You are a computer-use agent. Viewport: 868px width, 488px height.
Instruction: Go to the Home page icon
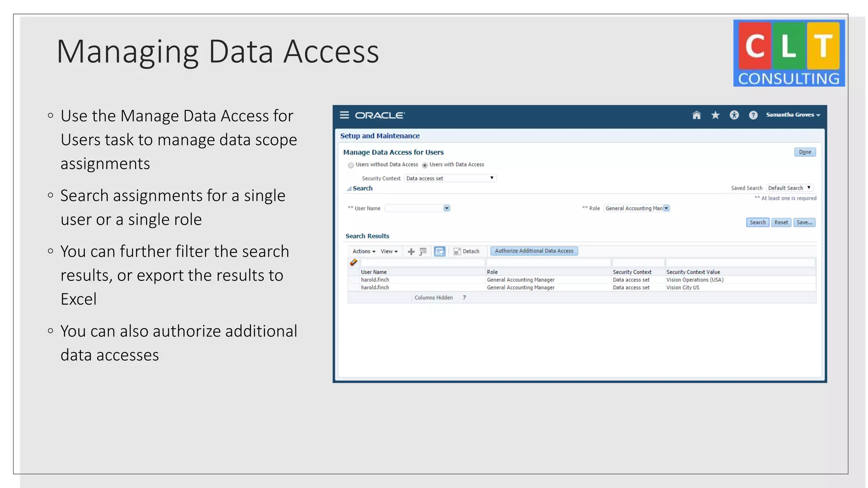tap(696, 115)
